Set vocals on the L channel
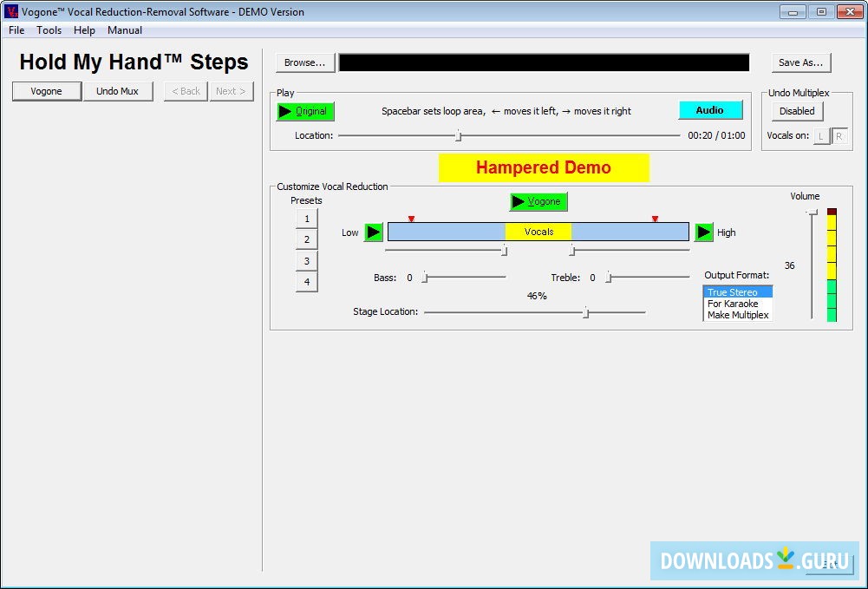868x589 pixels. tap(821, 136)
